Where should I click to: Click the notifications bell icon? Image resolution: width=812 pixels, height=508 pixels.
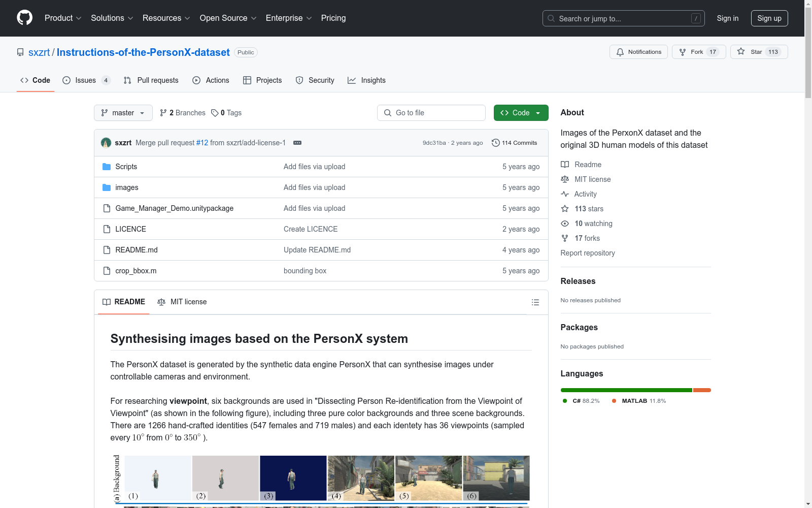click(620, 52)
